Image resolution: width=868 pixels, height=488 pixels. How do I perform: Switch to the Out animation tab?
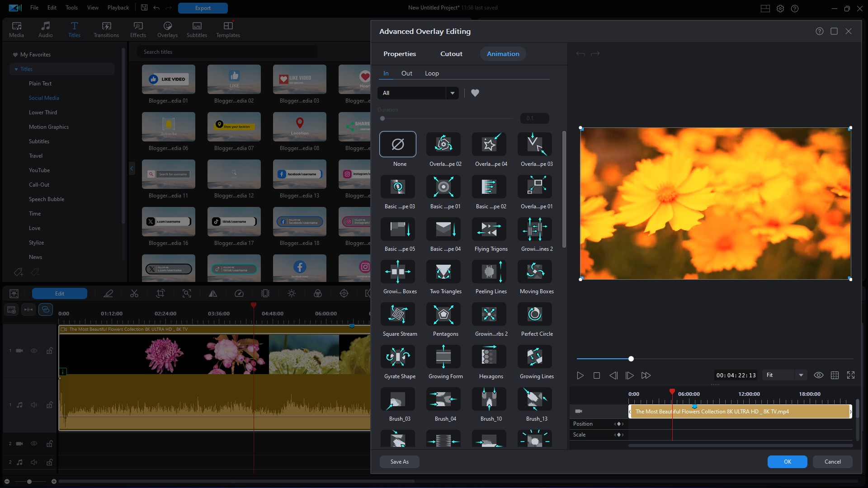pos(406,73)
